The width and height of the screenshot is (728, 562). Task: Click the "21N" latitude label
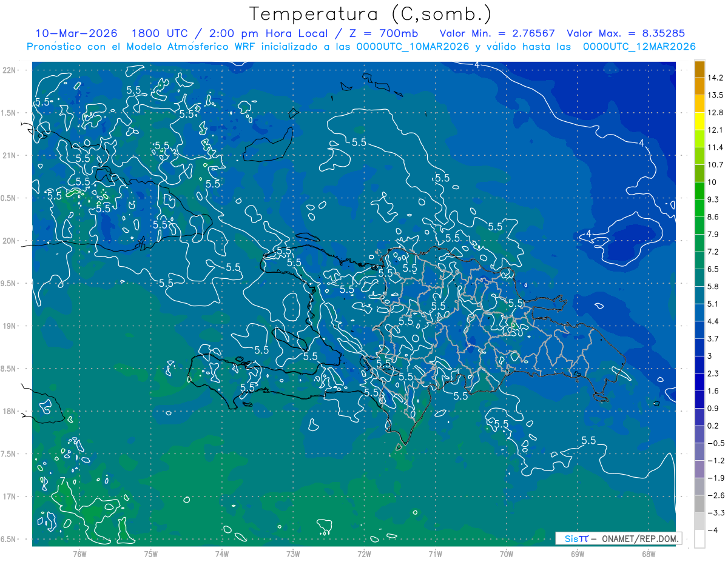[10, 155]
